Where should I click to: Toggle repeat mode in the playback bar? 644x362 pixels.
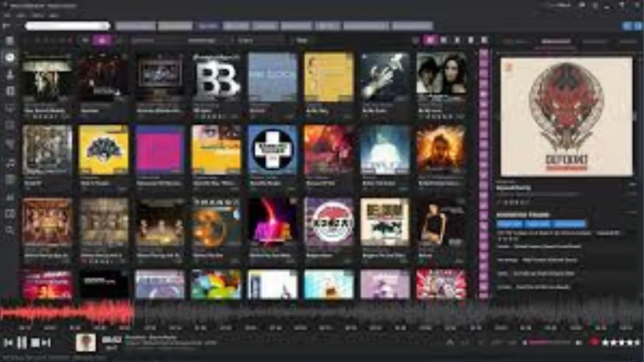[467, 342]
